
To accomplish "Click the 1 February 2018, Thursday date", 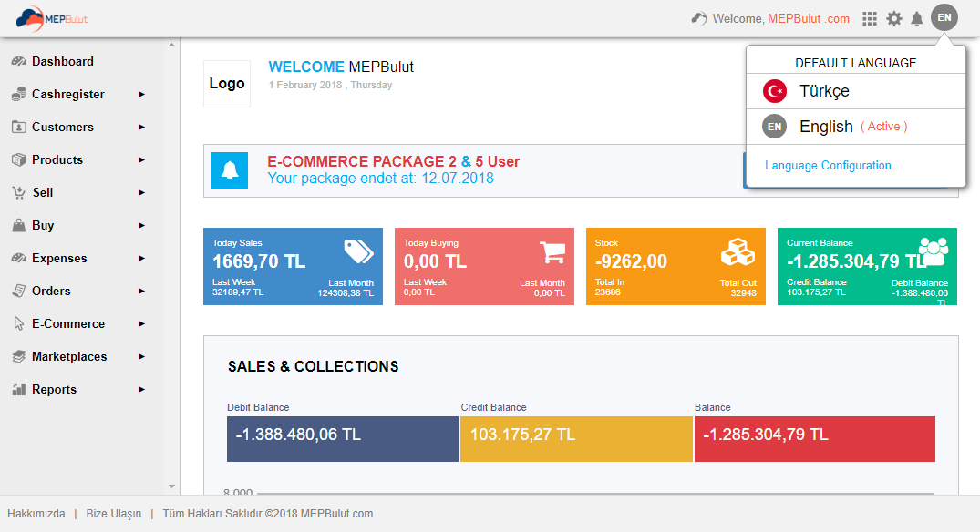I will pyautogui.click(x=331, y=85).
